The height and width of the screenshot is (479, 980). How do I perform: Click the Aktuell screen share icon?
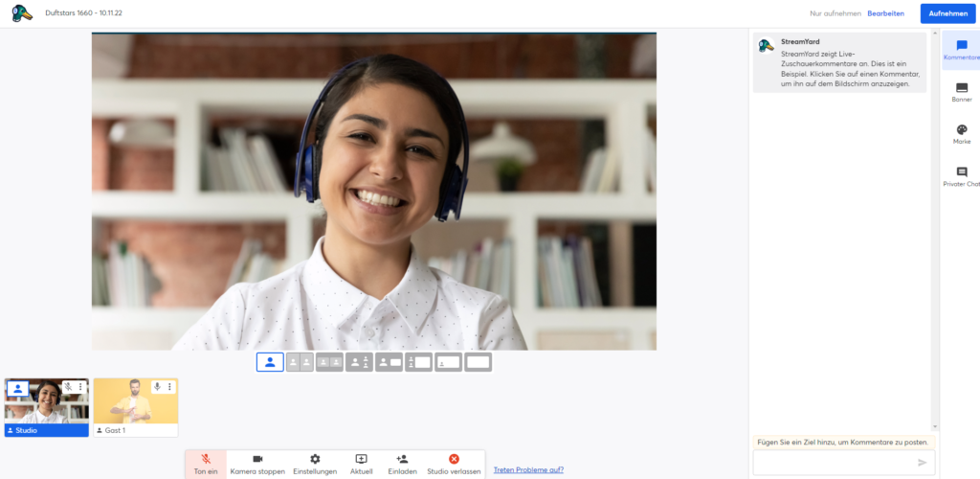pyautogui.click(x=361, y=464)
